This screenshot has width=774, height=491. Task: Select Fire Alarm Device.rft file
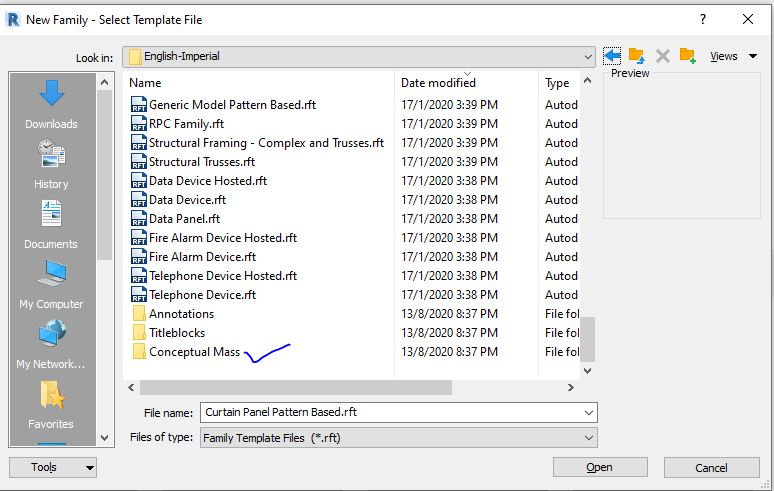click(x=202, y=257)
